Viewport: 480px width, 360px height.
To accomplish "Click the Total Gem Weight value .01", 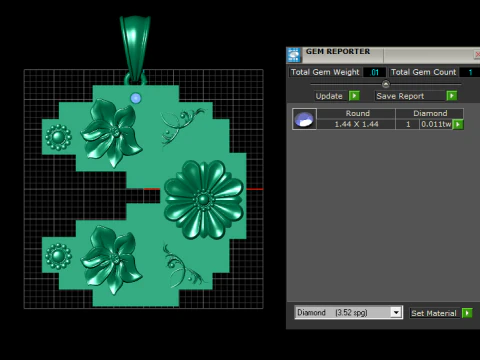I will [x=374, y=72].
